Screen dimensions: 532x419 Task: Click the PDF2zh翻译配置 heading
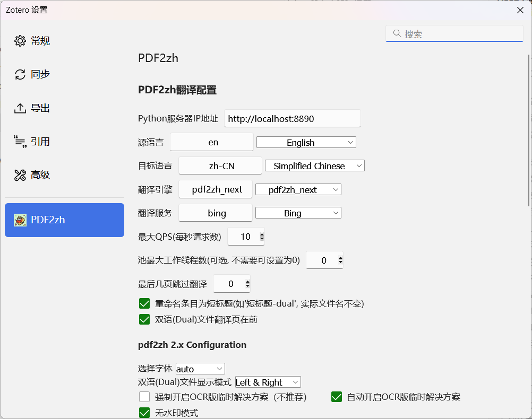coord(177,90)
